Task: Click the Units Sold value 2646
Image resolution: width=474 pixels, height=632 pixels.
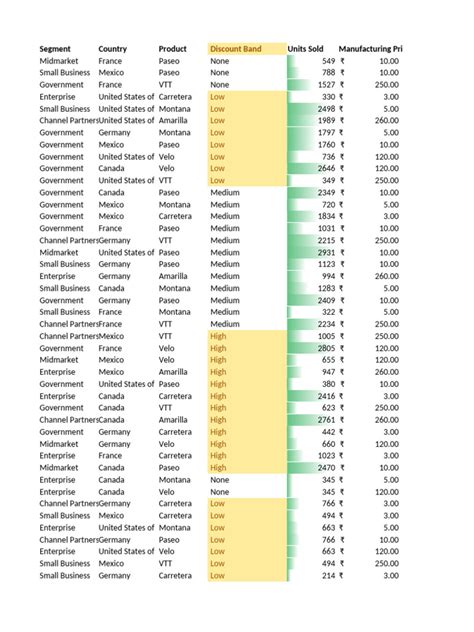Action: (x=312, y=168)
